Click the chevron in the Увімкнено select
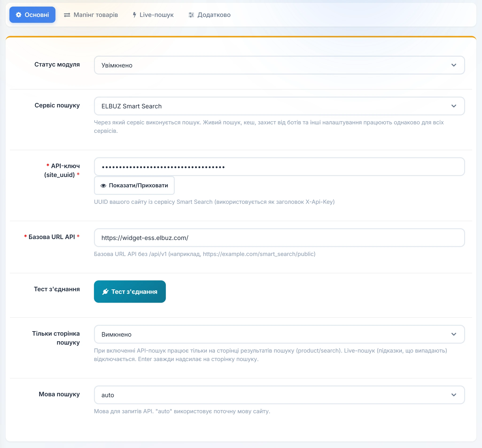 (x=454, y=65)
